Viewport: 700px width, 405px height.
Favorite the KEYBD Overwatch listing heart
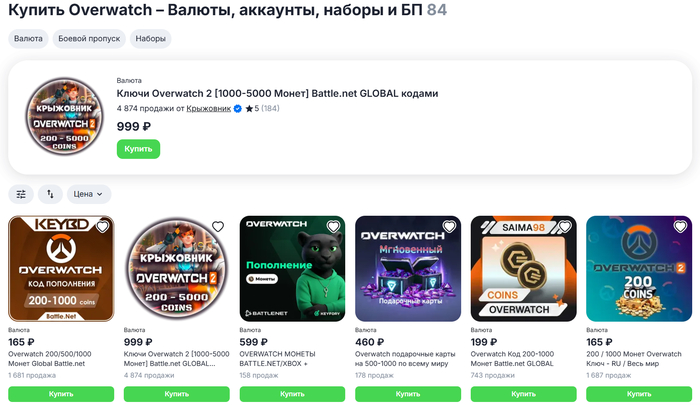(x=102, y=227)
